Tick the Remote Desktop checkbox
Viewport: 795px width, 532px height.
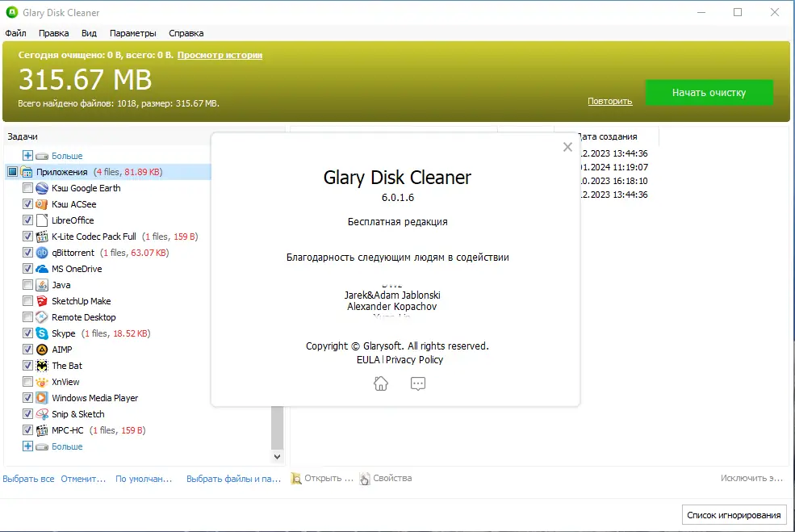pos(28,317)
